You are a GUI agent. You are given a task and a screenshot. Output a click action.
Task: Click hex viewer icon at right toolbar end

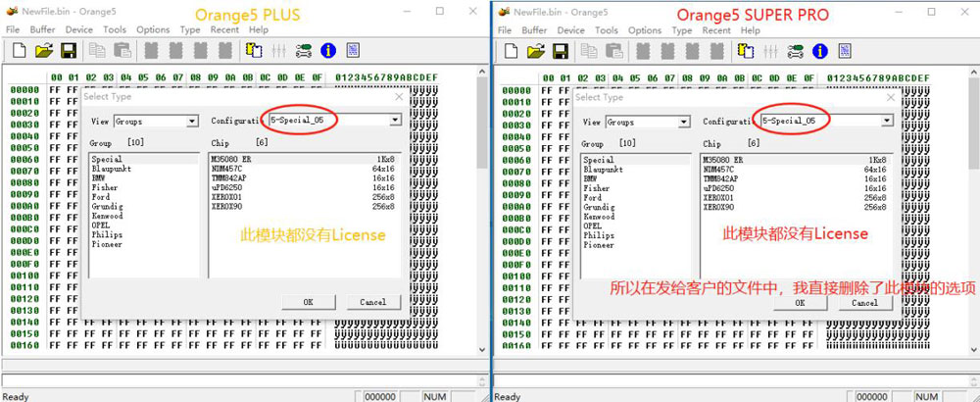pos(843,50)
